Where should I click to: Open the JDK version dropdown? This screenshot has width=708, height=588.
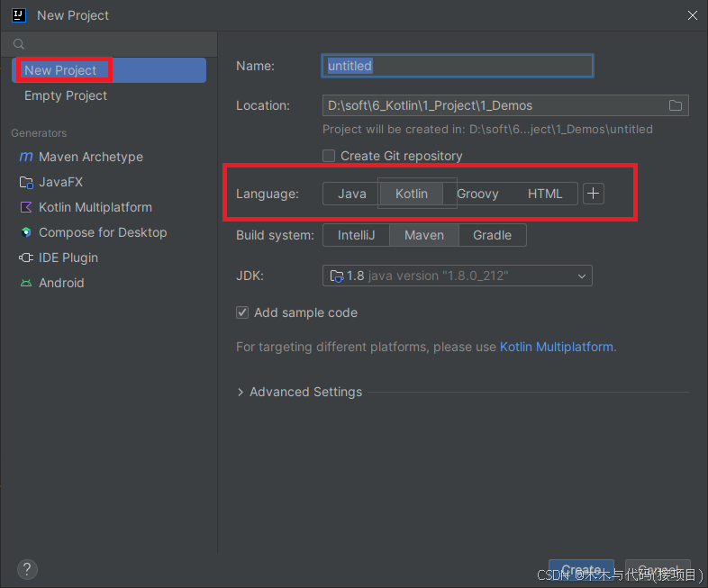click(x=457, y=276)
